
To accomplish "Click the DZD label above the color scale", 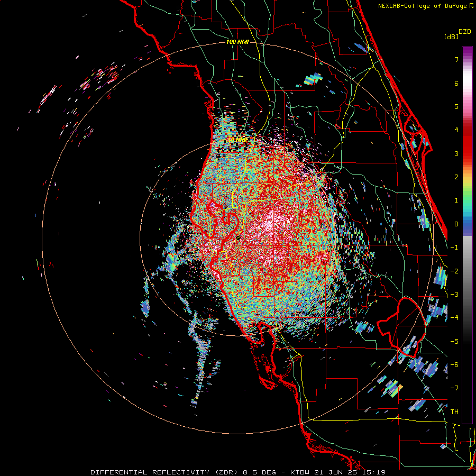I will (464, 32).
